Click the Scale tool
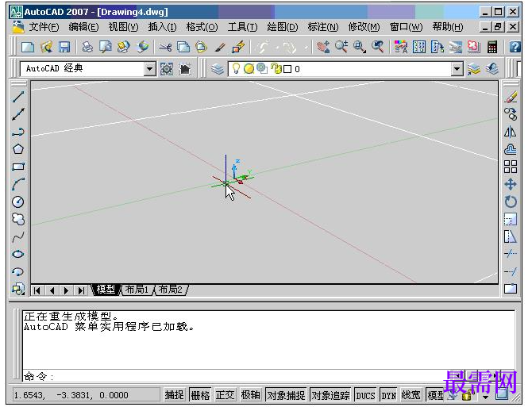This screenshot has height=407, width=532. 511,219
